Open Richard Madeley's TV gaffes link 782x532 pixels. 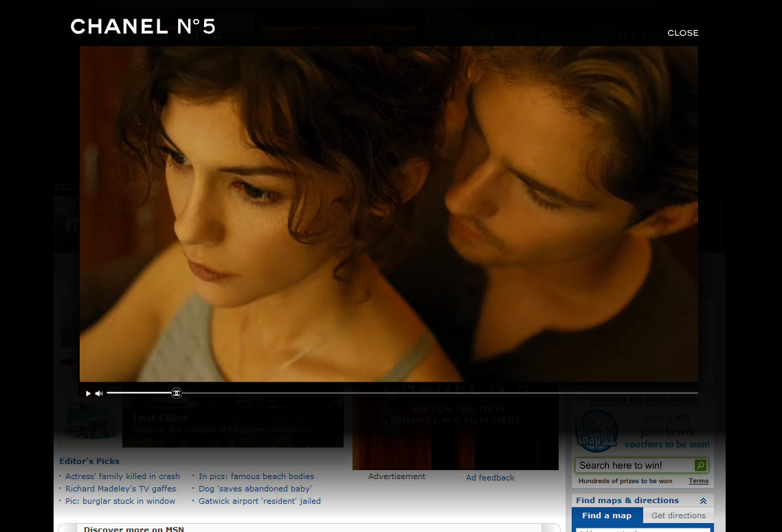coord(120,489)
